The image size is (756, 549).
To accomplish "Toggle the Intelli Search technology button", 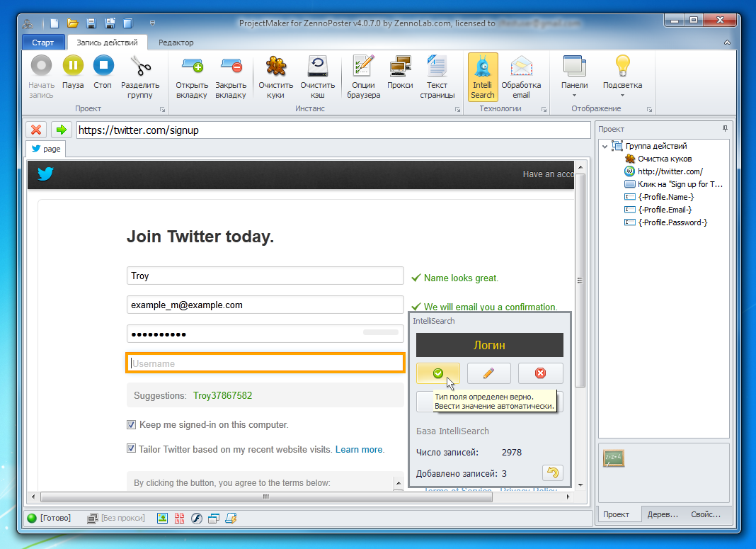I will point(483,77).
